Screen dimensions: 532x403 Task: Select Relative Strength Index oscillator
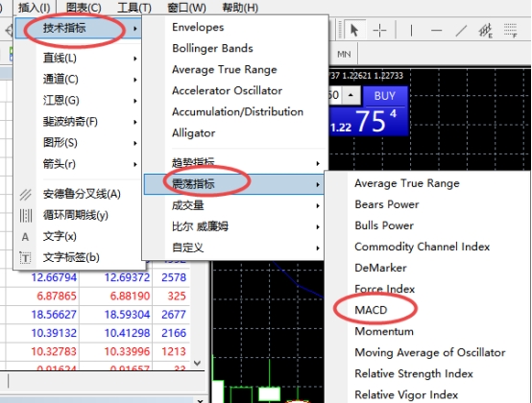pos(414,374)
